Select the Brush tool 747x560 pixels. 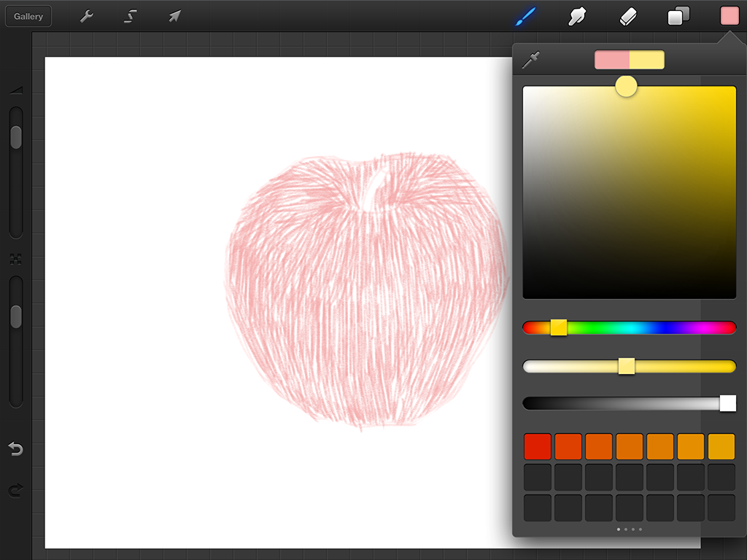point(525,16)
